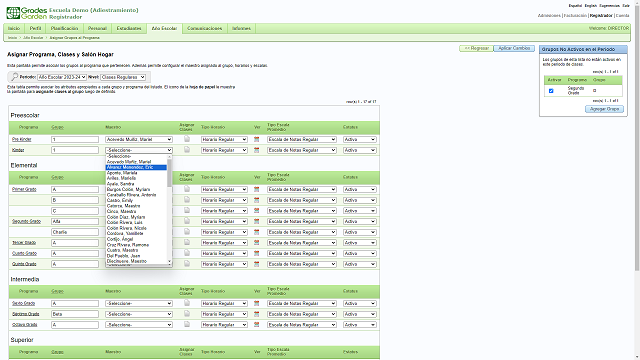View calendar icon for group Charlie row
Viewport: 640px width, 360px height.
coord(256,232)
